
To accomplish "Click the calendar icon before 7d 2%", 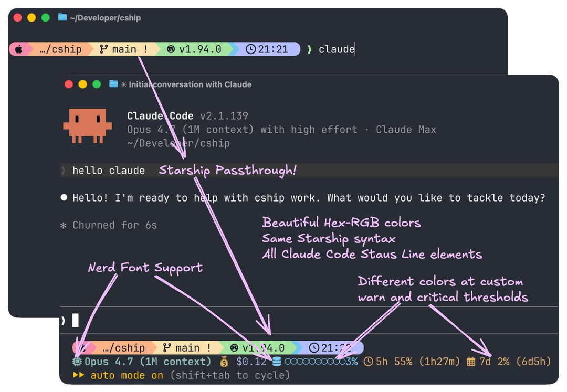I will (471, 361).
